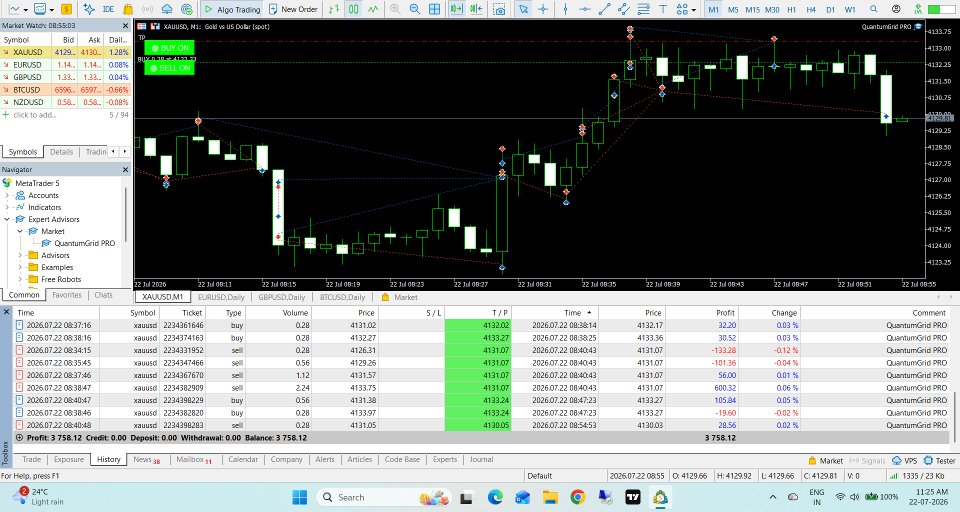Close the Market Watch panel
Viewport: 960px width, 512px height.
click(x=126, y=26)
